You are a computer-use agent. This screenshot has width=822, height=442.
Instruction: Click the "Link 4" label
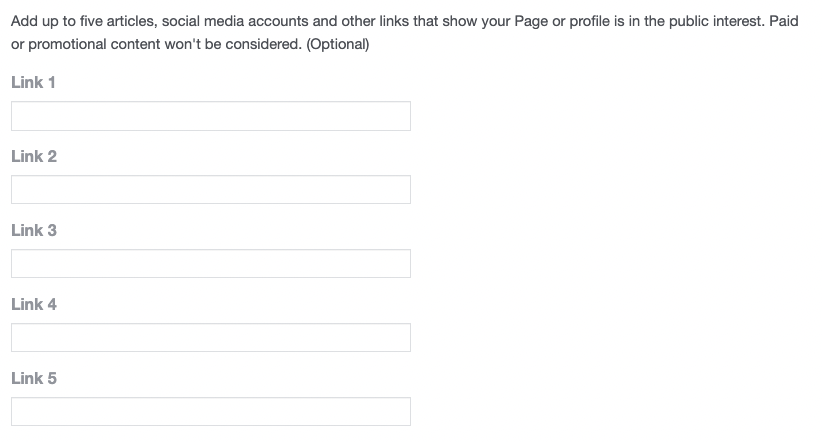coord(34,304)
